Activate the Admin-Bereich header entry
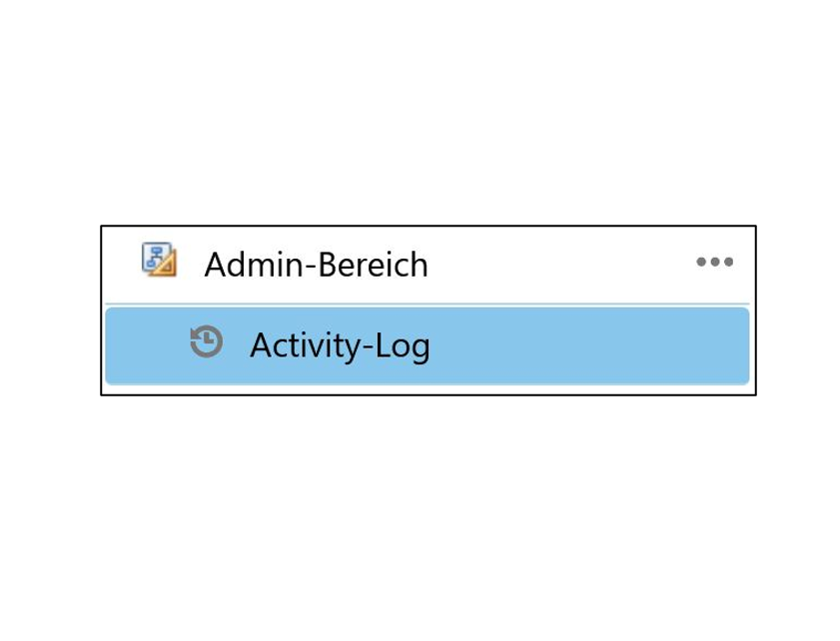 426,265
